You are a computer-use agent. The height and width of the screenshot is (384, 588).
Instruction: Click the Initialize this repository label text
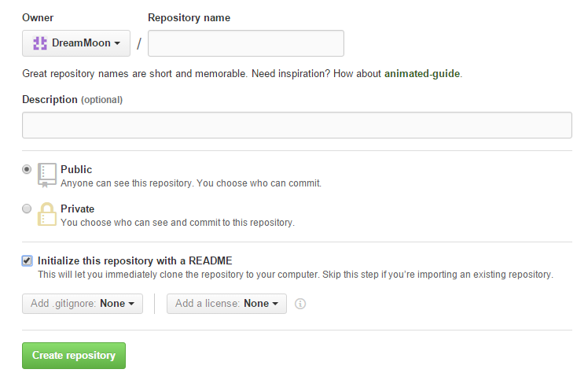[135, 261]
